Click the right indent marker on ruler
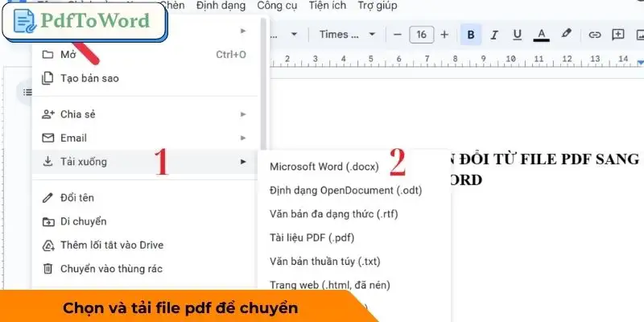The height and width of the screenshot is (322, 644). point(641,63)
